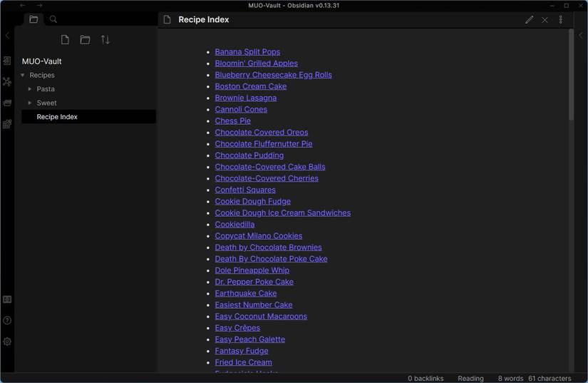Open Chocolate Covered Oreos link
Image resolution: width=588 pixels, height=383 pixels.
pos(262,133)
